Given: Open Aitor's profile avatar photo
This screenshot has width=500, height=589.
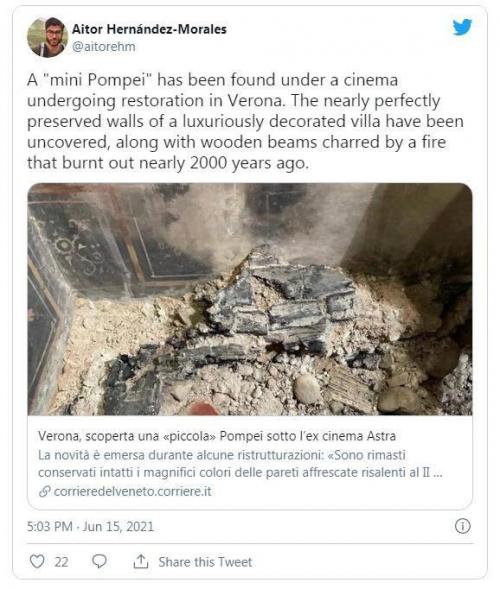Looking at the screenshot, I should 47,37.
